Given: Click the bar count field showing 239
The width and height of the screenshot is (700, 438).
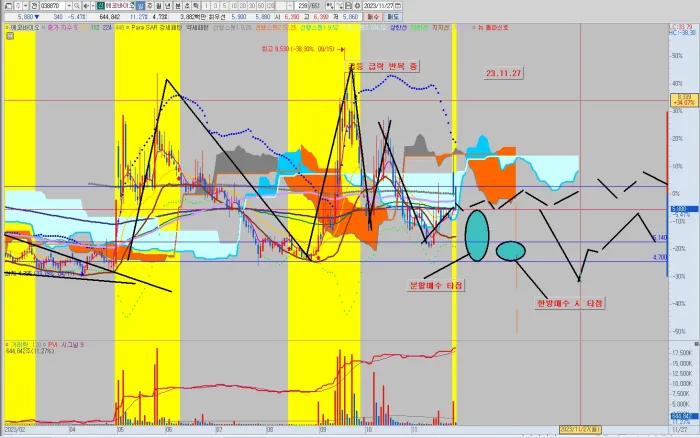Looking at the screenshot, I should point(302,6).
